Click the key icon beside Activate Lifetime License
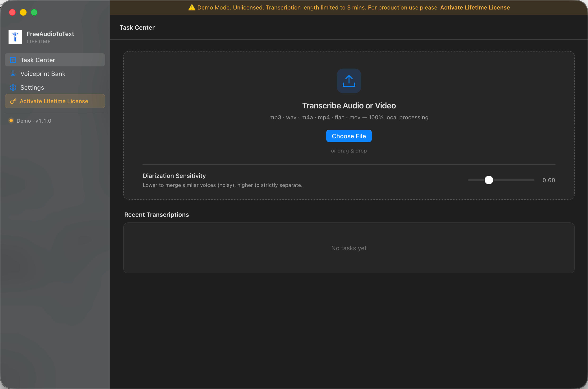The height and width of the screenshot is (389, 588). [x=13, y=101]
